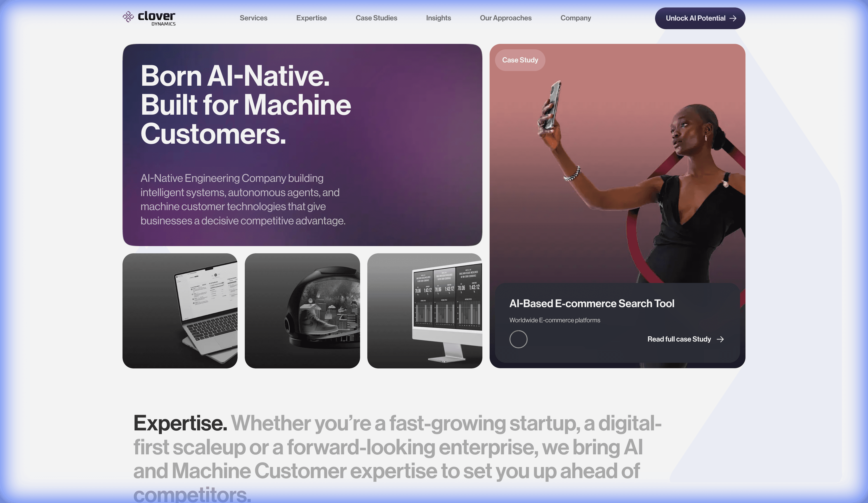Image resolution: width=868 pixels, height=503 pixels.
Task: Expand the Company menu item
Action: point(576,18)
